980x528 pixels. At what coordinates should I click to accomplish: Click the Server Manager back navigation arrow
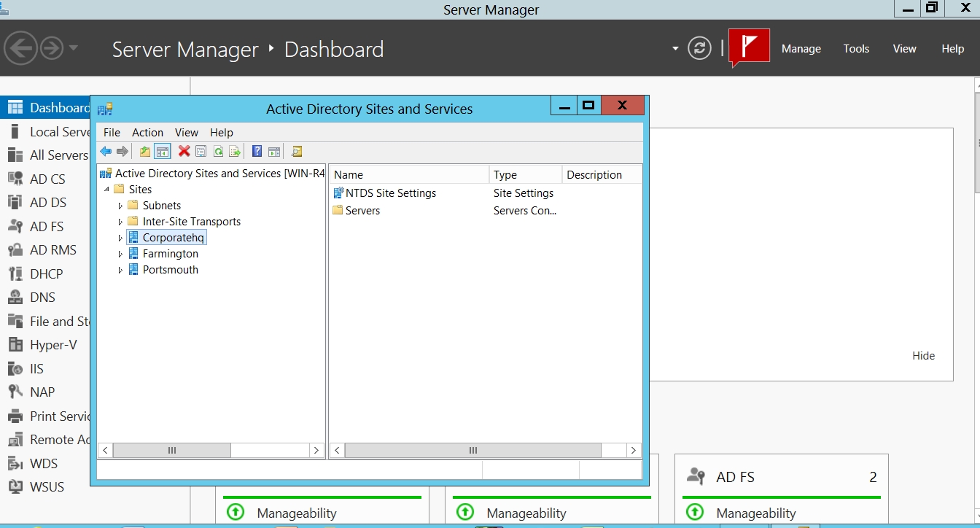click(x=20, y=49)
